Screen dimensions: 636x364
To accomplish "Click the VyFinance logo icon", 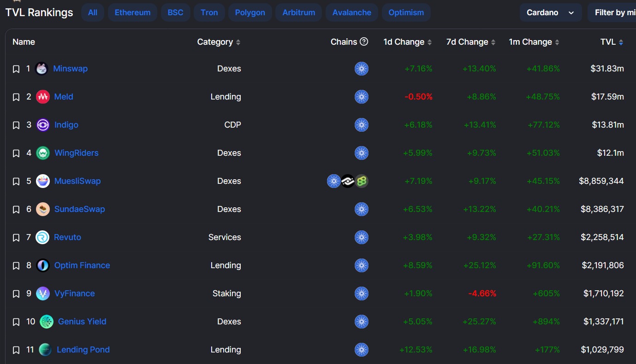I will [43, 294].
